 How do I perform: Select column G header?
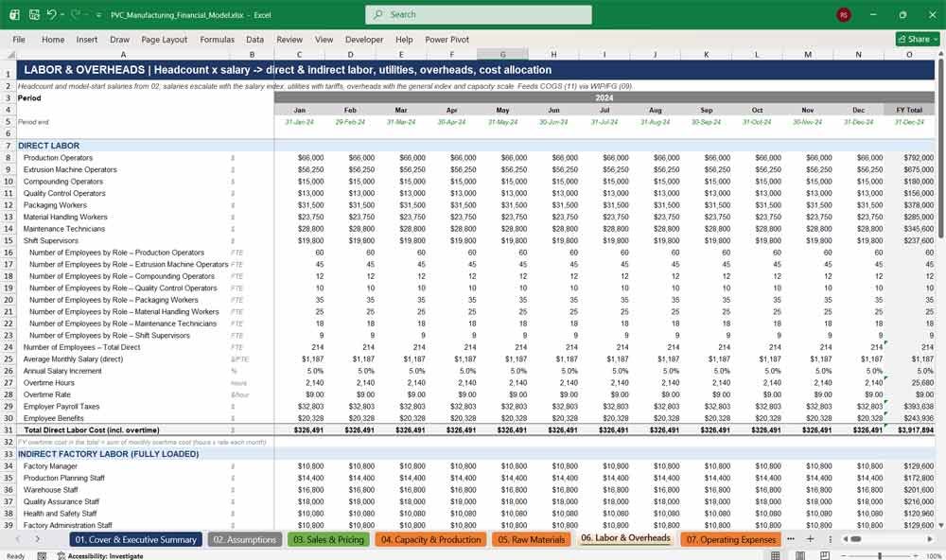(502, 54)
